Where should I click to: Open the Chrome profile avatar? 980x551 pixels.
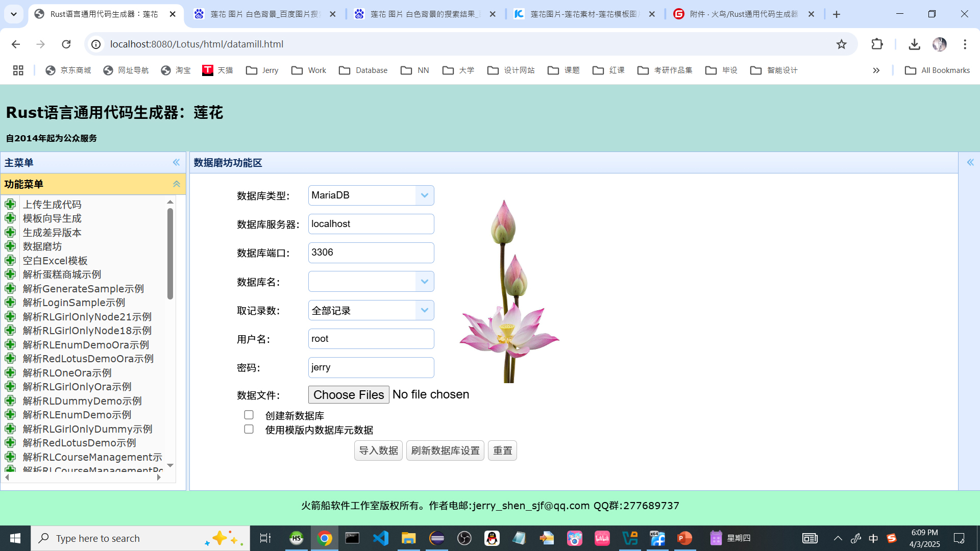[940, 44]
